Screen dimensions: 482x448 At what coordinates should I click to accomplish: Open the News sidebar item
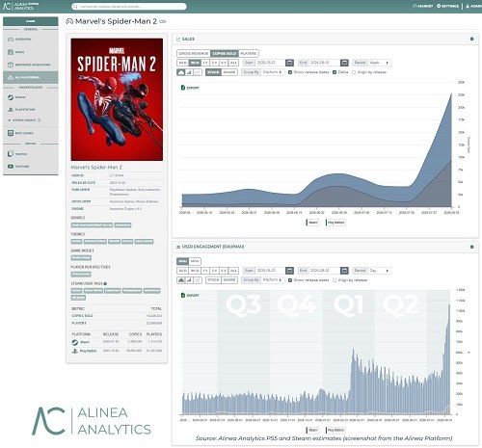[x=31, y=52]
